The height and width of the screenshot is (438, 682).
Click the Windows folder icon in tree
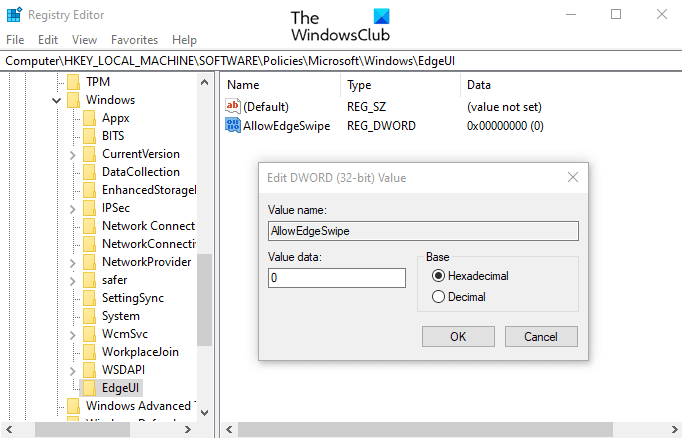[74, 100]
